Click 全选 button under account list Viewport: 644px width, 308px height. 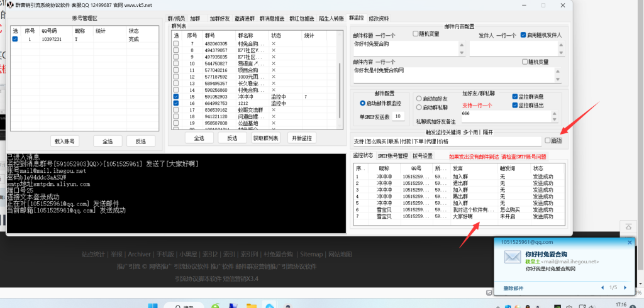pos(108,141)
